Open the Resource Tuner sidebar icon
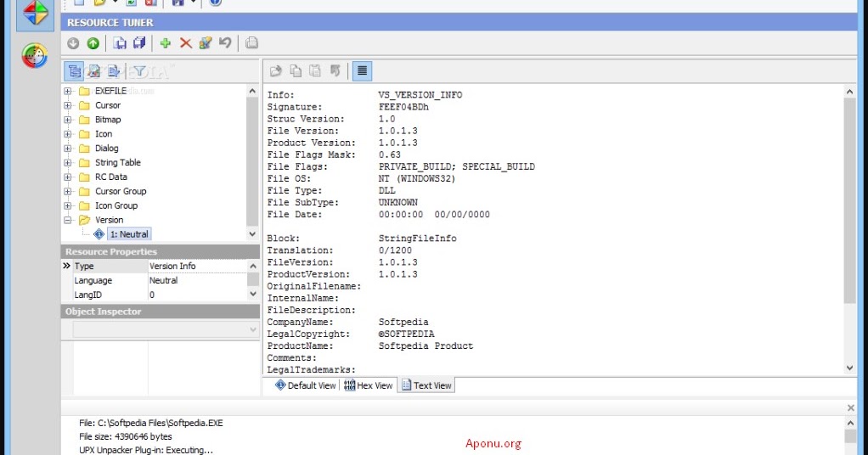The image size is (868, 455). pyautogui.click(x=35, y=14)
